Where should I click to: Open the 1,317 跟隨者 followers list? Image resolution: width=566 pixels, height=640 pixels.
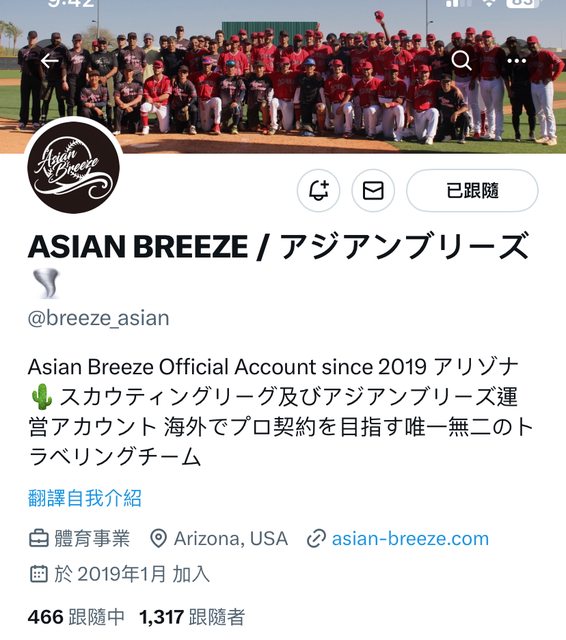pos(192,617)
